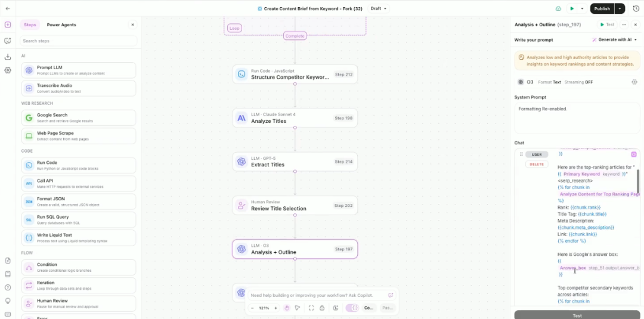This screenshot has width=644, height=319.
Task: Switch to the Power Agents tab
Action: (61, 24)
